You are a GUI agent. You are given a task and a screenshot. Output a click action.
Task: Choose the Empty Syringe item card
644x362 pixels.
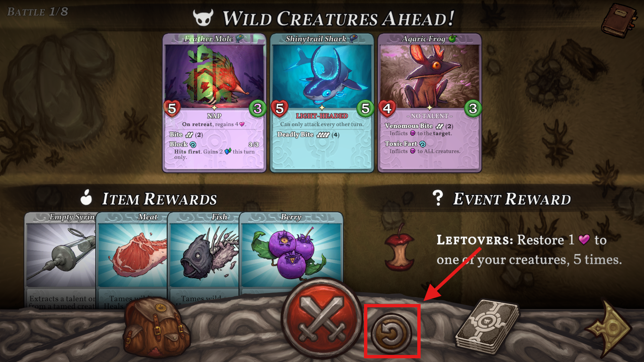(x=60, y=260)
